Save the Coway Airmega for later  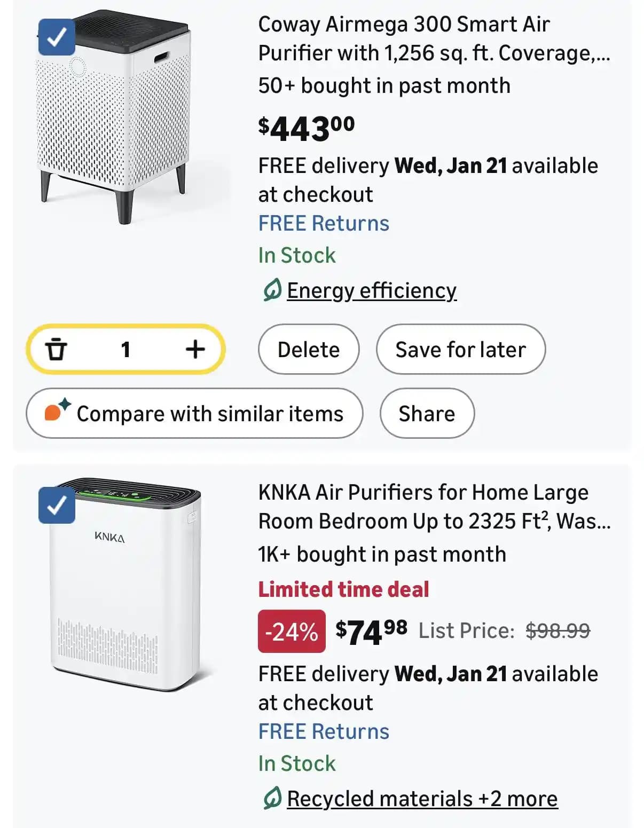[x=460, y=350]
